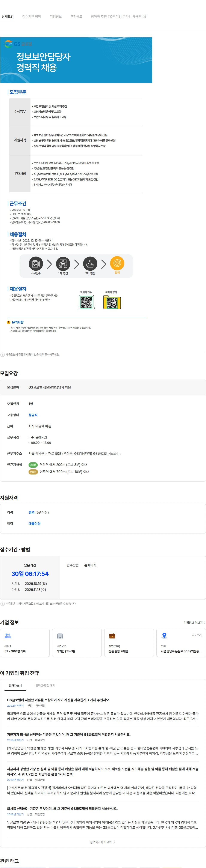
Task: Open essay '지금까지 경험한 가장 큰 실패'
Action: click(103, 771)
